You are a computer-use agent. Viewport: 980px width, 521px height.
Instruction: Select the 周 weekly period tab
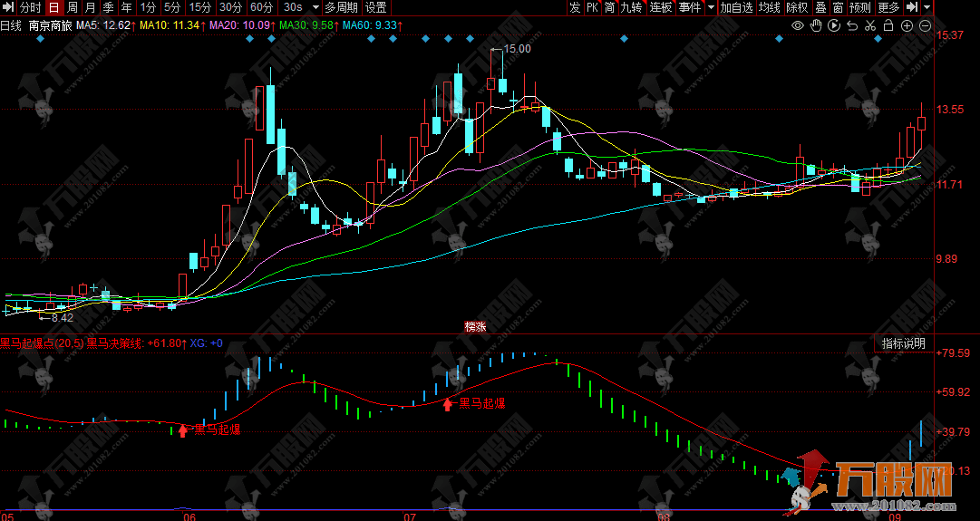click(x=72, y=8)
